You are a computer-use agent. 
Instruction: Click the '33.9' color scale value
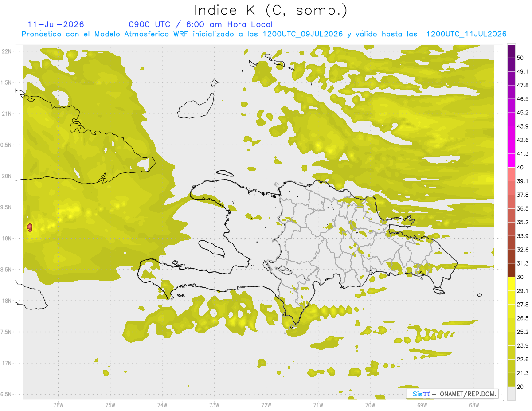point(523,236)
